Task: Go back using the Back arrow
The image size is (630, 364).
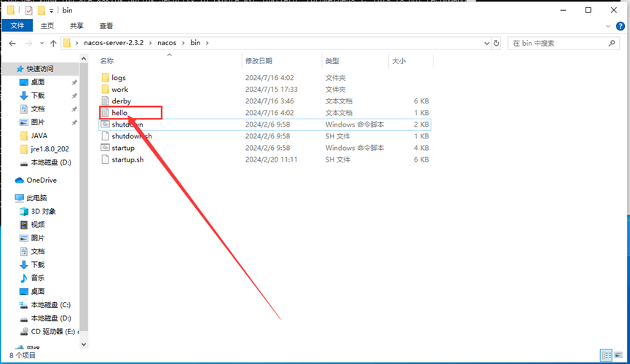Action: 12,43
